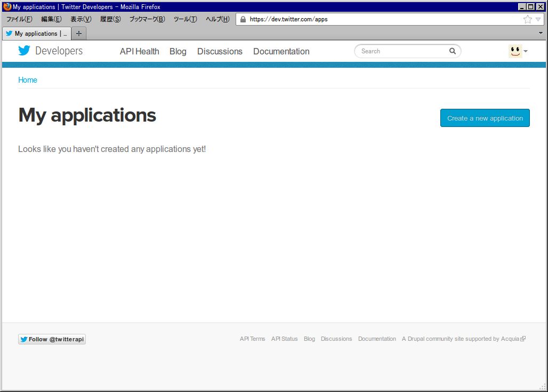The width and height of the screenshot is (548, 392).
Task: Click Create a new application button
Action: point(485,118)
